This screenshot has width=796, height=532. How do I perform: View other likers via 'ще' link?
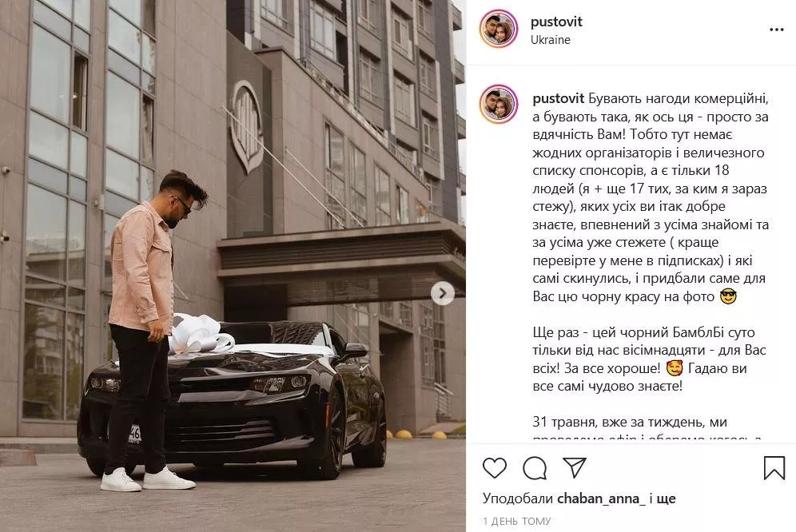666,499
